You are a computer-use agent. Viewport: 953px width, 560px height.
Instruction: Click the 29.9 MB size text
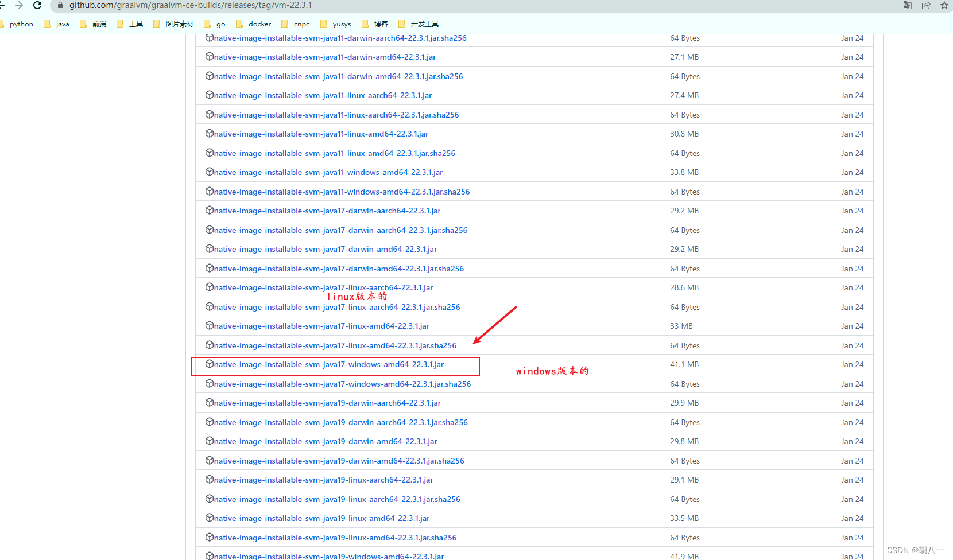pyautogui.click(x=684, y=403)
